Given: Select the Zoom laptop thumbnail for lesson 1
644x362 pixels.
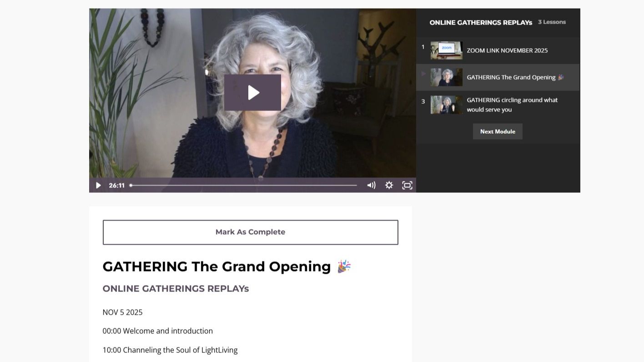Looking at the screenshot, I should 447,50.
